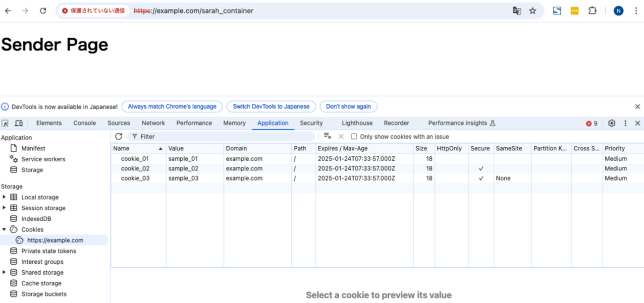Click the cookie Filter input field

tap(223, 137)
